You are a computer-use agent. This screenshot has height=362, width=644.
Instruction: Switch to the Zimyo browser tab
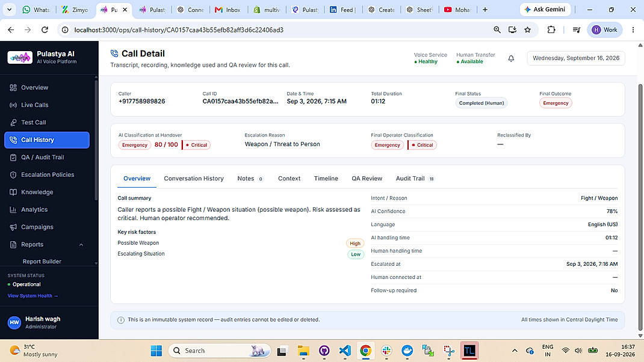pyautogui.click(x=75, y=10)
